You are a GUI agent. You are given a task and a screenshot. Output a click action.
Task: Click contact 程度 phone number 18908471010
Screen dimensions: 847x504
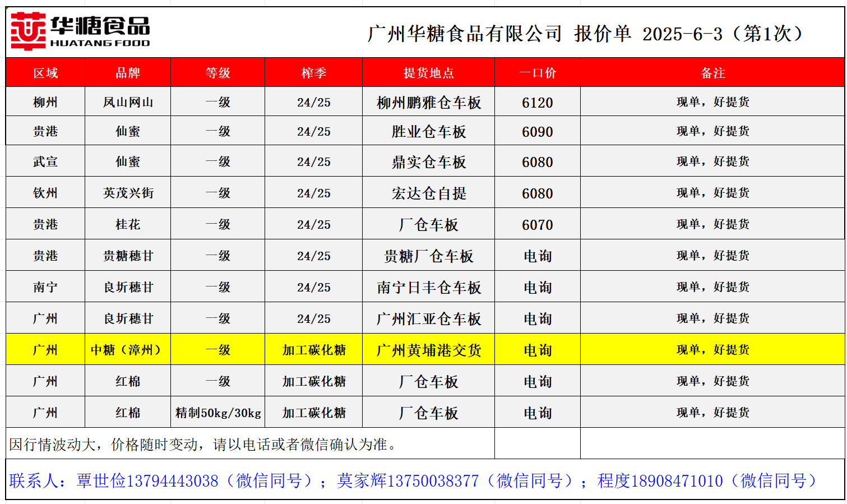[x=677, y=481]
